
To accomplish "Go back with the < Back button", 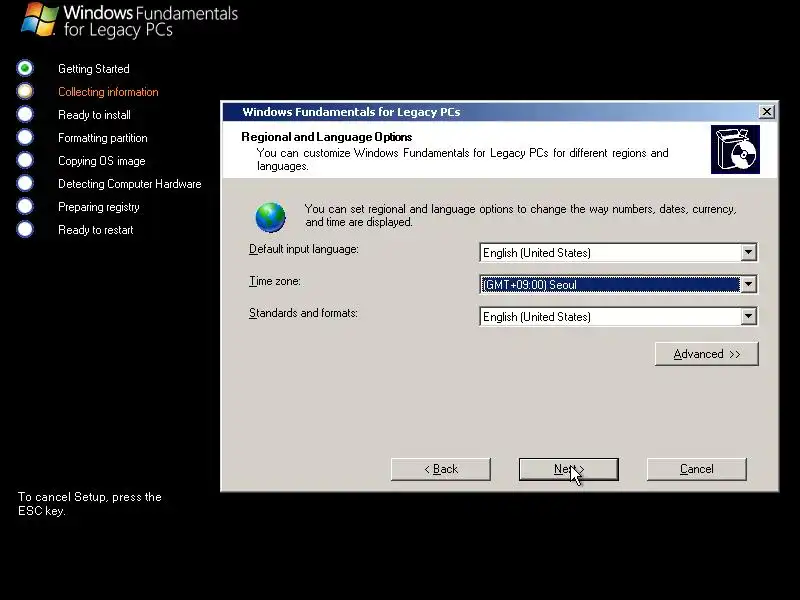I will click(x=441, y=469).
